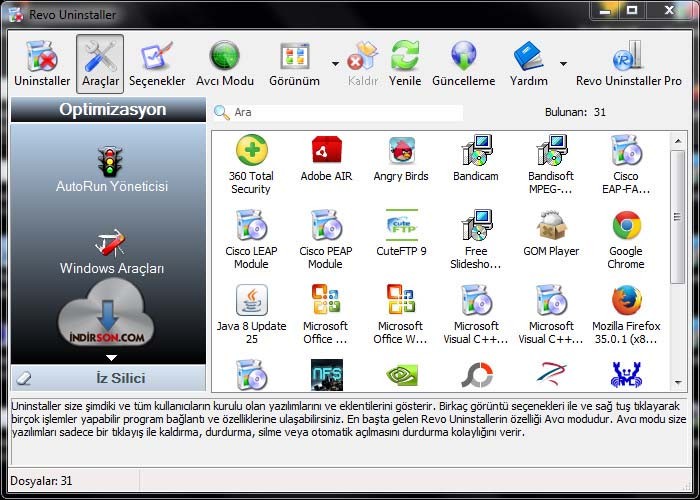Open Revo Uninstaller Pro button
The width and height of the screenshot is (700, 500).
(x=629, y=63)
